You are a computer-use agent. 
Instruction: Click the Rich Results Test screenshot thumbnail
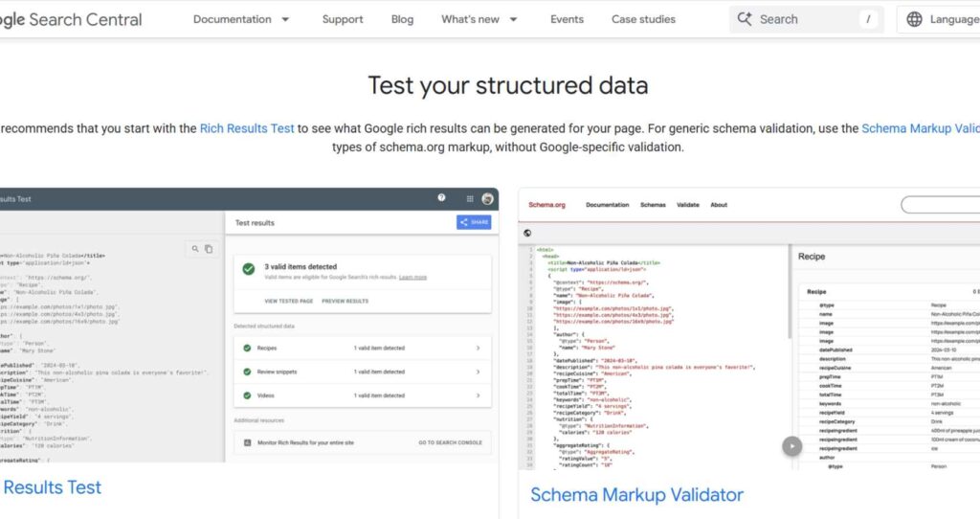click(x=250, y=326)
